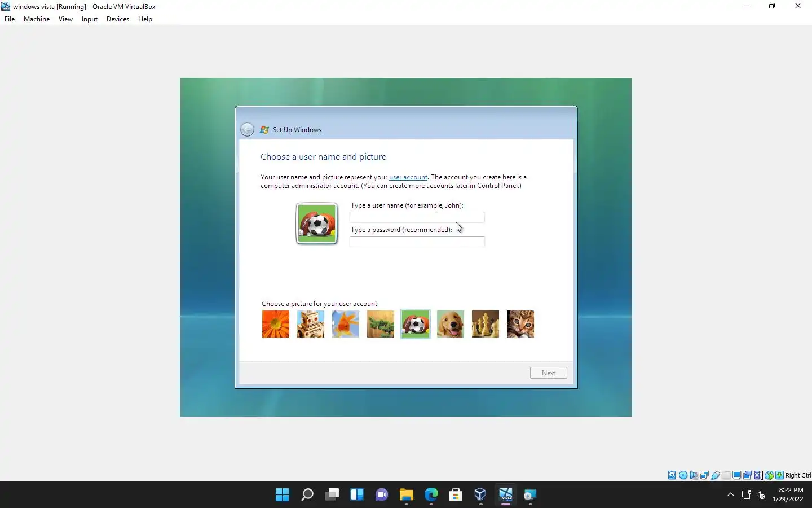The image size is (812, 508).
Task: Open Microsoft Edge from the taskbar
Action: (x=431, y=495)
